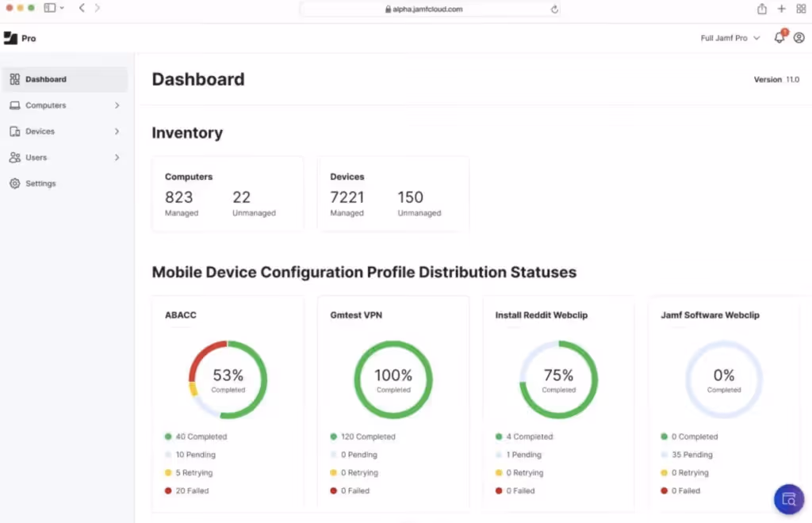
Task: Click Install Reddit Webclip '1 Pending' entry
Action: tap(519, 455)
